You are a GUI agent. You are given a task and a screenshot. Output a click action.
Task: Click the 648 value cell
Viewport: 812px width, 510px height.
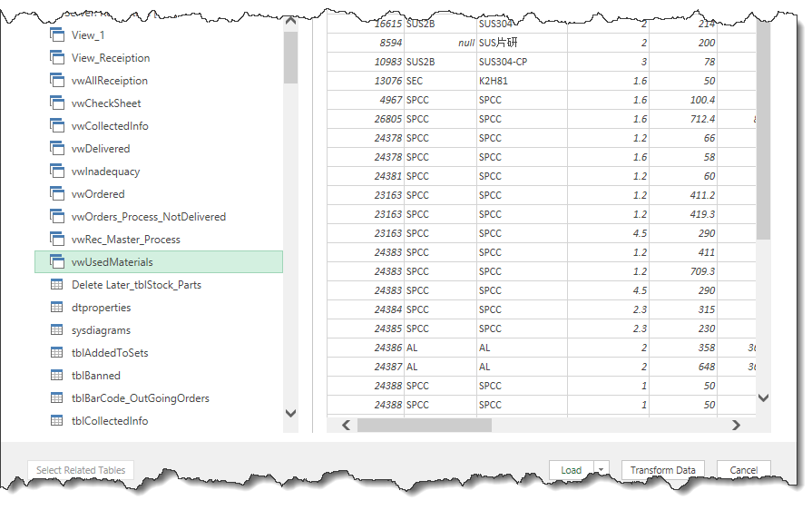pyautogui.click(x=683, y=367)
